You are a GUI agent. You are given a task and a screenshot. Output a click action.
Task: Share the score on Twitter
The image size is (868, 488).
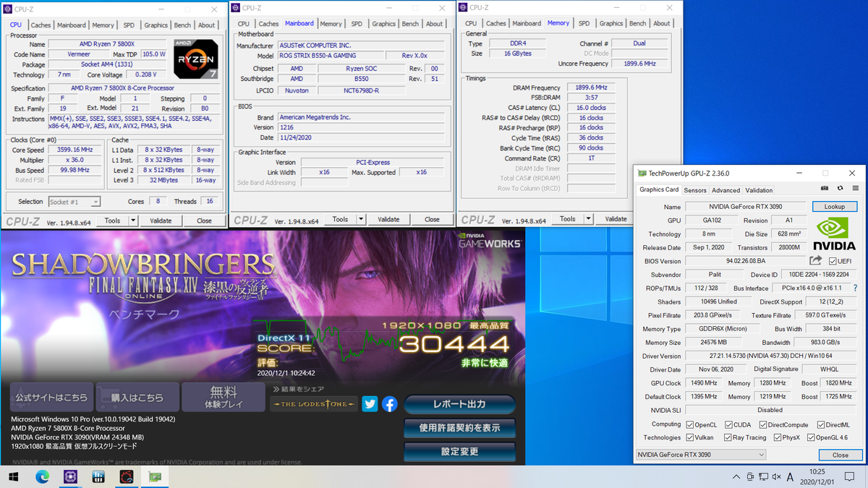(x=370, y=404)
